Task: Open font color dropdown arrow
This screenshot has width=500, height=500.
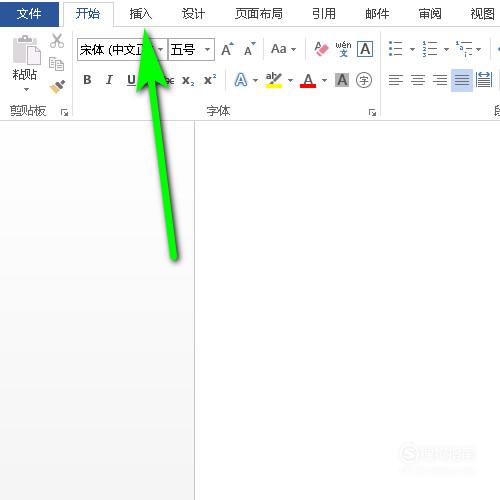Action: 324,80
